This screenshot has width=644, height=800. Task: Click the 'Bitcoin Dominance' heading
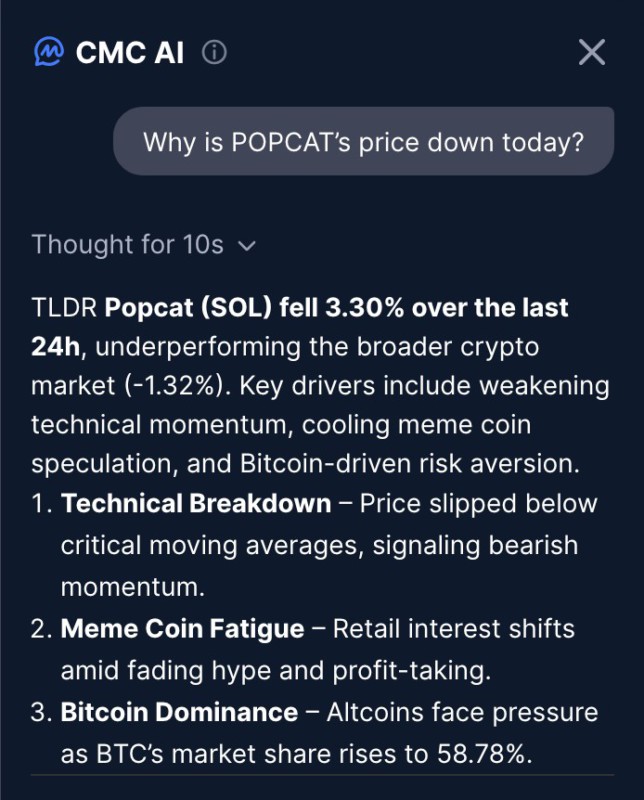(179, 713)
